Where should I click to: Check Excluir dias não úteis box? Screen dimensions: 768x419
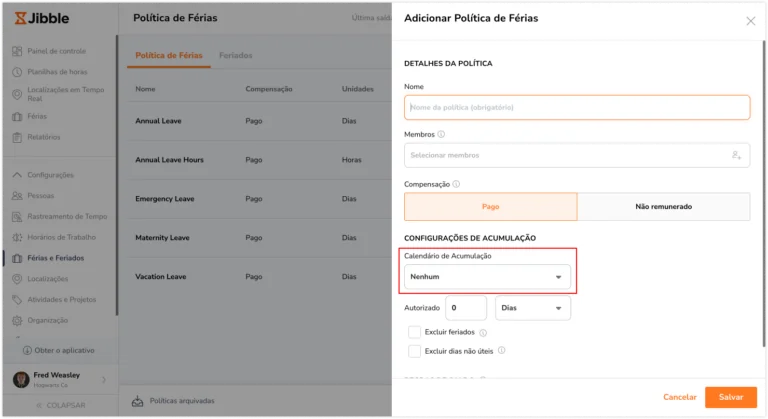414,351
